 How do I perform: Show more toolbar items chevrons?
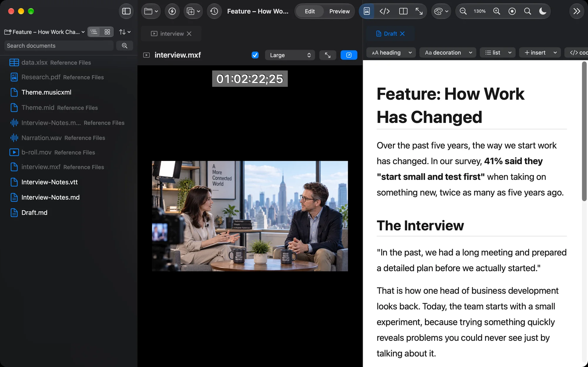(577, 11)
